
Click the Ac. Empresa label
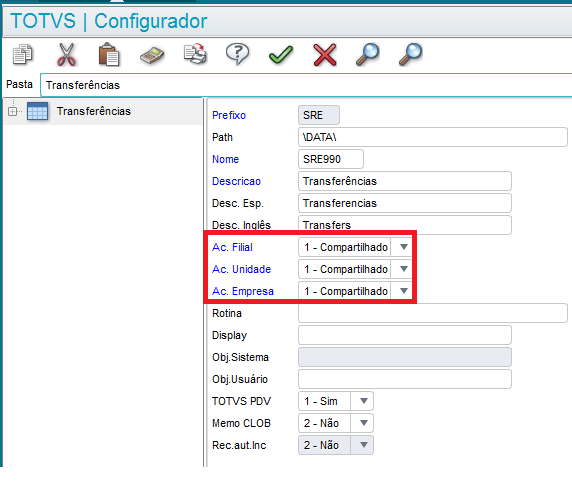243,291
